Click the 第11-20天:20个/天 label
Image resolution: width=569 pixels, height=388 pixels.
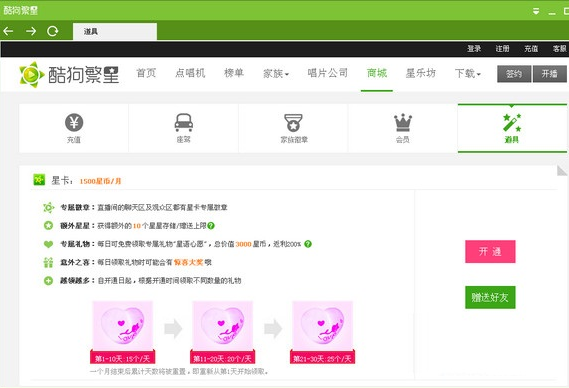tap(222, 359)
